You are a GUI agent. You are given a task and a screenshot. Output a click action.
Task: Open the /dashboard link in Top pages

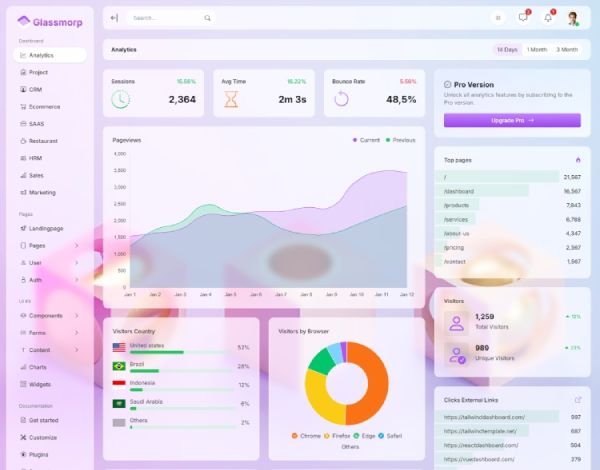460,191
